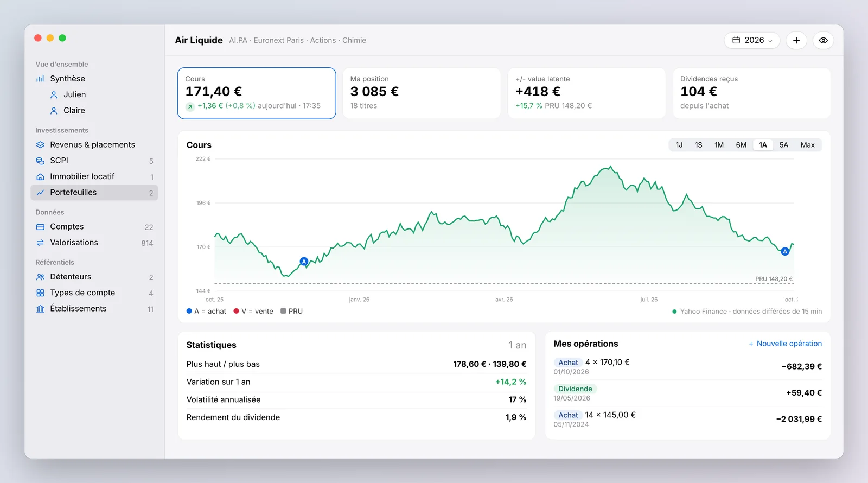The height and width of the screenshot is (483, 868).
Task: Open Julien's overview
Action: click(x=94, y=94)
